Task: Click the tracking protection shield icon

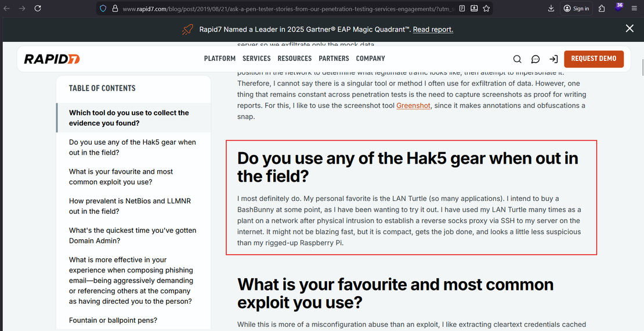Action: click(103, 9)
